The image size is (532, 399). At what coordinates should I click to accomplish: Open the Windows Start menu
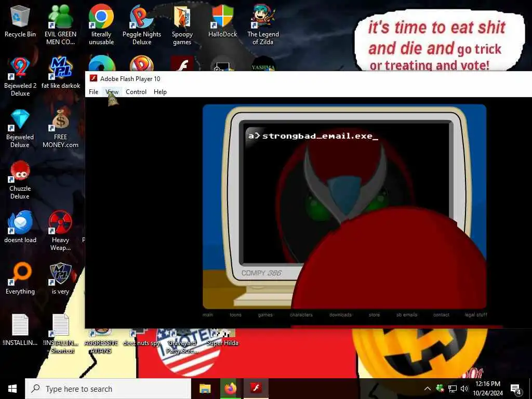click(x=12, y=389)
